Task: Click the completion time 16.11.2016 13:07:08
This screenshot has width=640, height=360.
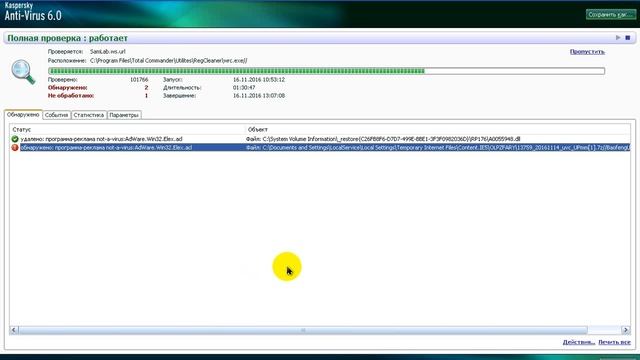Action: [x=259, y=96]
